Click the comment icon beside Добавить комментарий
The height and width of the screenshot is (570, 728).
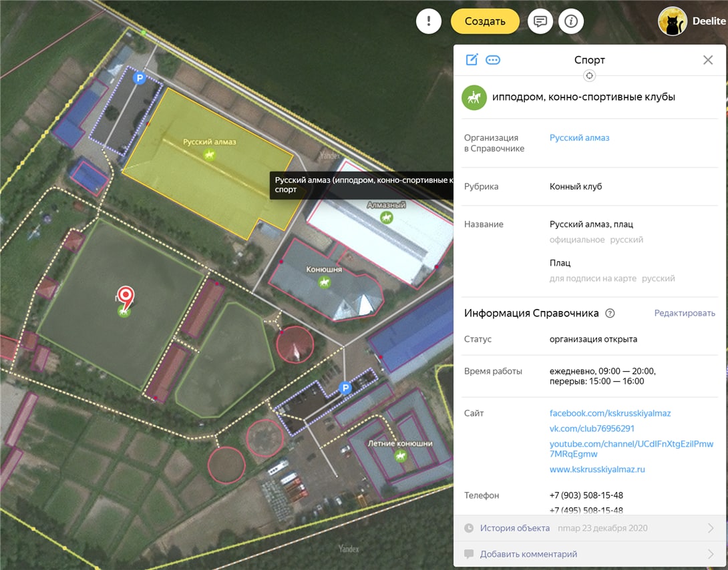click(x=469, y=554)
